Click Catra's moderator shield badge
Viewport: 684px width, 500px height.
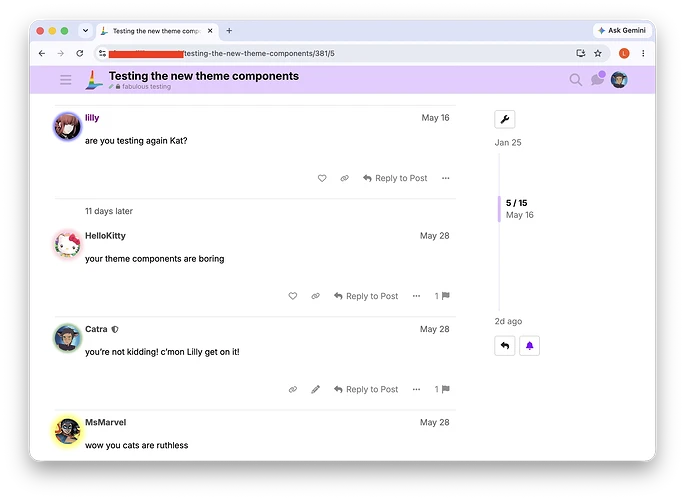point(115,329)
